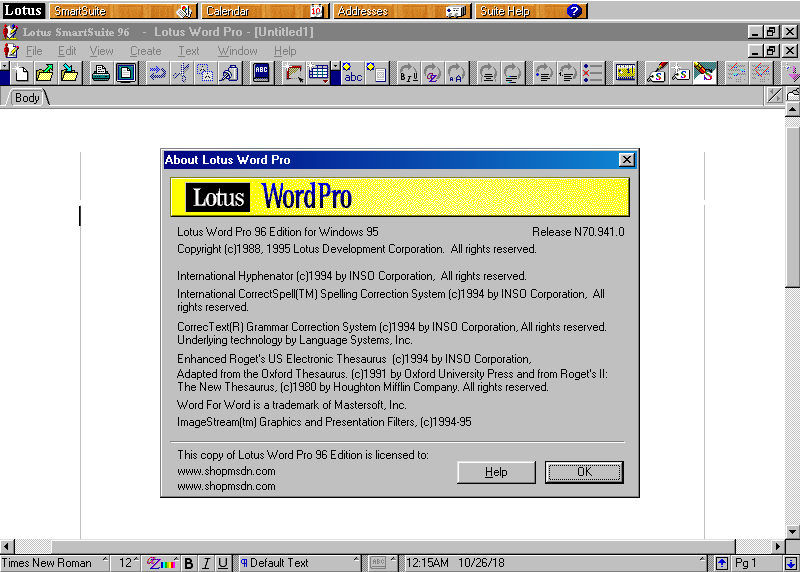Screen dimensions: 800x572
Task: Open the Addresses drawer in SmartCenter
Action: point(402,11)
